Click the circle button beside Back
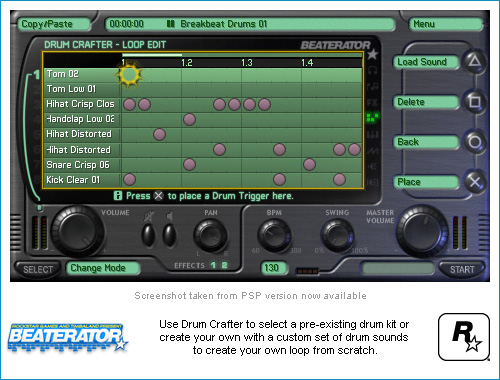 coord(475,142)
